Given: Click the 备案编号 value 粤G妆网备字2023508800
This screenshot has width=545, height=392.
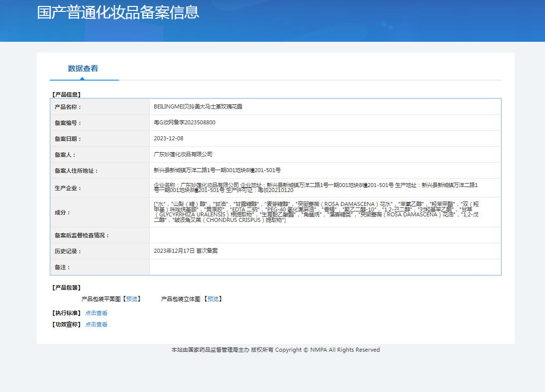Looking at the screenshot, I should [x=185, y=122].
